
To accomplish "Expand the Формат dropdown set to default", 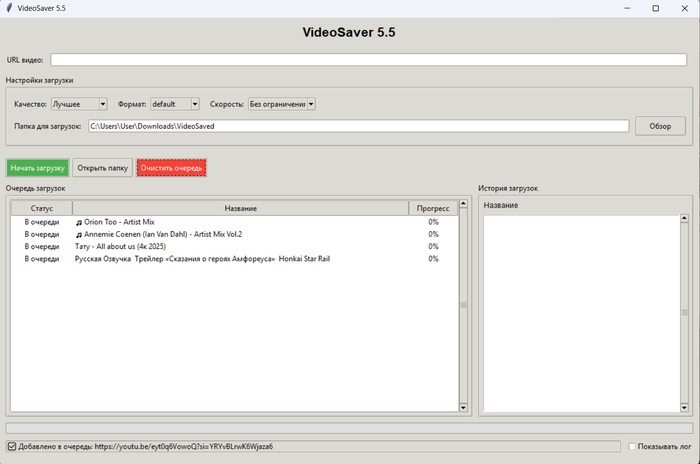I will (174, 104).
